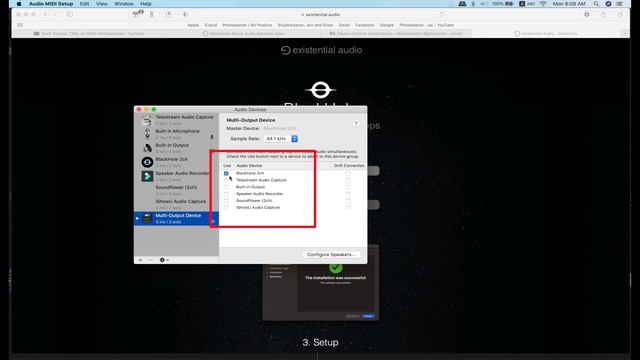The image size is (640, 360).
Task: Open the Window menu
Action: pos(124,4)
